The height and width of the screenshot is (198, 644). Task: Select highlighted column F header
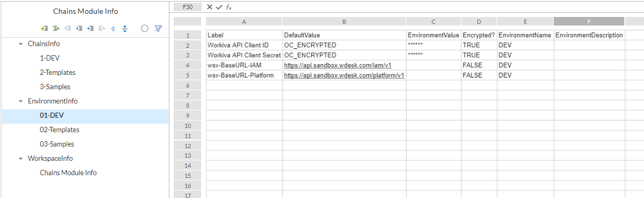point(589,22)
